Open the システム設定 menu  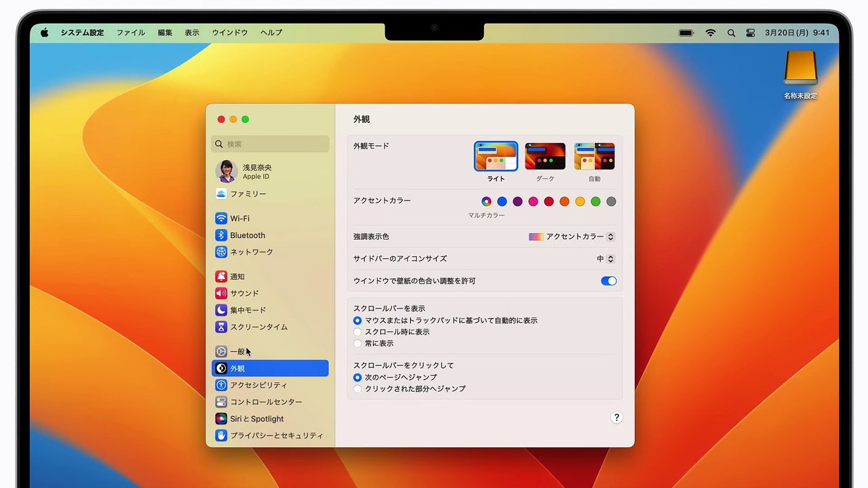pyautogui.click(x=82, y=33)
